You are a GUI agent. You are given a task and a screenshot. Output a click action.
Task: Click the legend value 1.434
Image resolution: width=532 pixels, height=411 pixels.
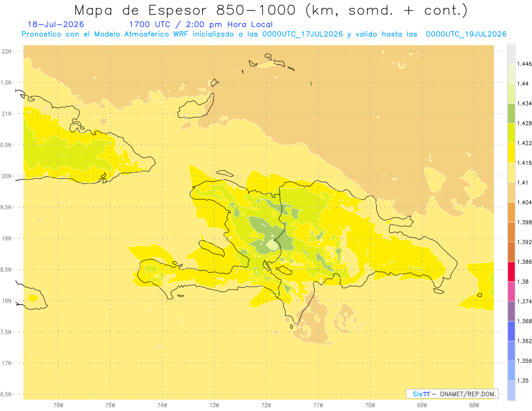524,103
